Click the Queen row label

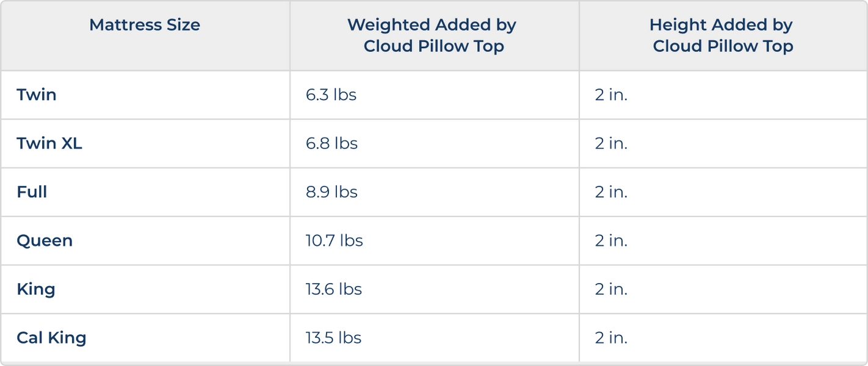[45, 240]
